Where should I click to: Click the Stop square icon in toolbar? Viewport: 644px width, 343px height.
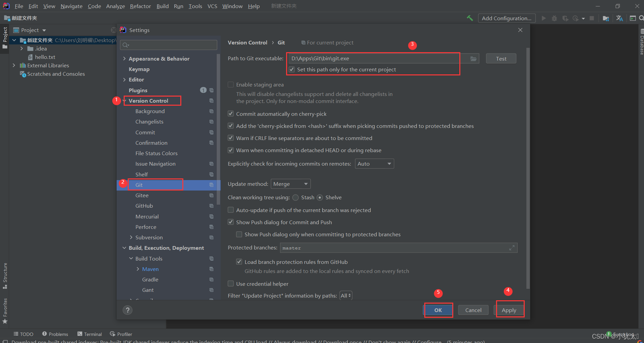click(x=592, y=18)
